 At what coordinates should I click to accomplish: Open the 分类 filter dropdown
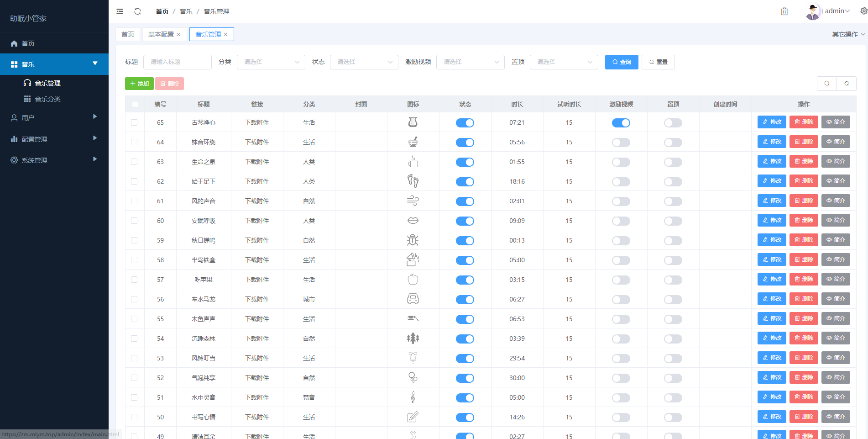point(271,62)
